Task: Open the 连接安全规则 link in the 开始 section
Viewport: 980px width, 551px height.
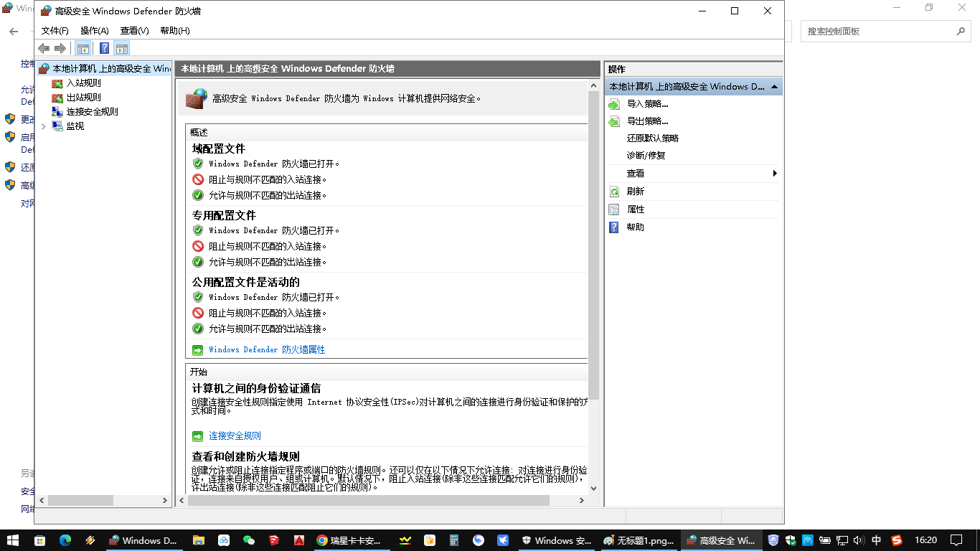Action: [x=235, y=436]
